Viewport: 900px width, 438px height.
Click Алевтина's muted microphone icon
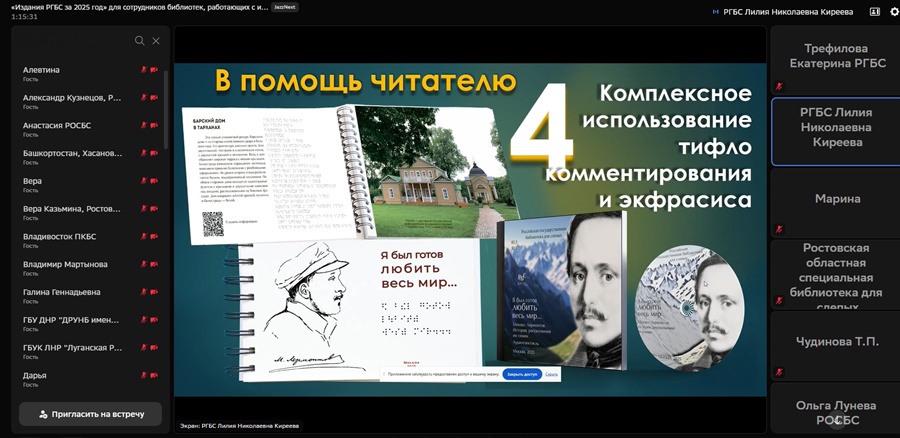[x=144, y=70]
